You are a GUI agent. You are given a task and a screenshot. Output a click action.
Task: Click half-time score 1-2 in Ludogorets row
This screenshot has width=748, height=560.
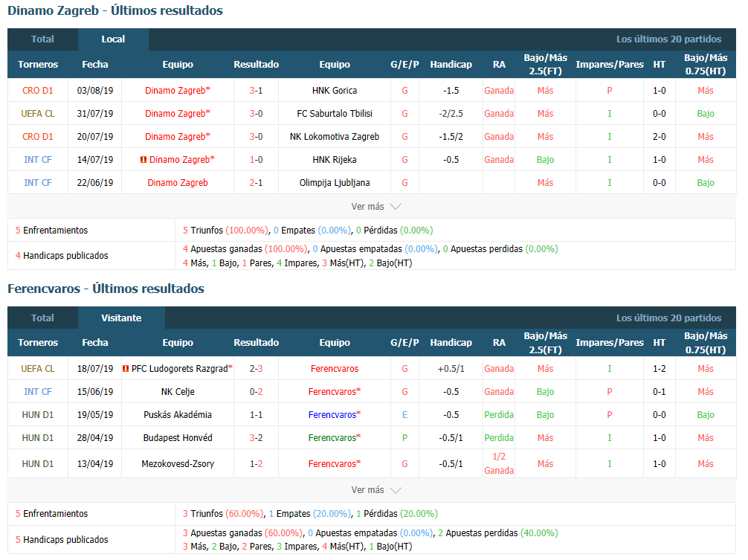coord(660,369)
